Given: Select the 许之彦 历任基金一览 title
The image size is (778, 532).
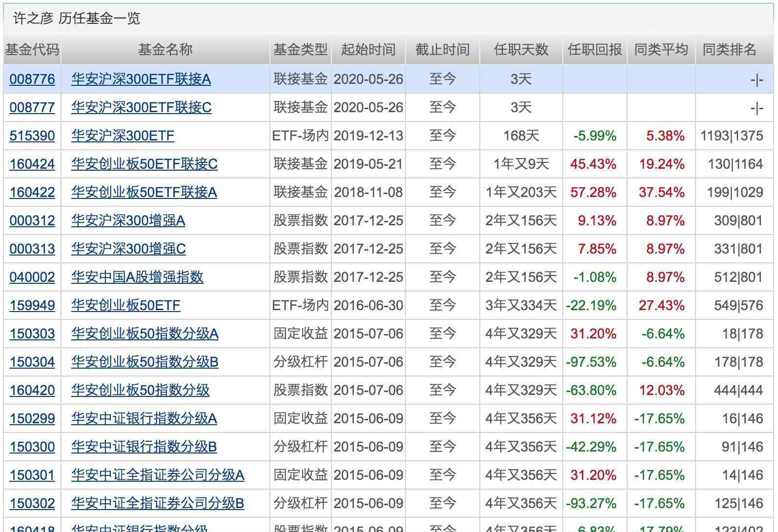Looking at the screenshot, I should coord(77,19).
